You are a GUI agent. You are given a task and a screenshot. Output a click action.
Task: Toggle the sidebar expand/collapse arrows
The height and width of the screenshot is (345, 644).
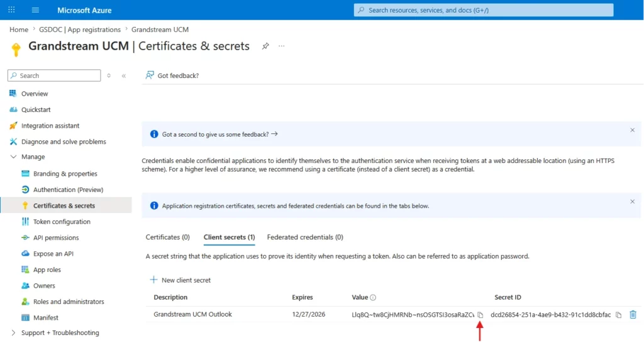[x=109, y=76]
